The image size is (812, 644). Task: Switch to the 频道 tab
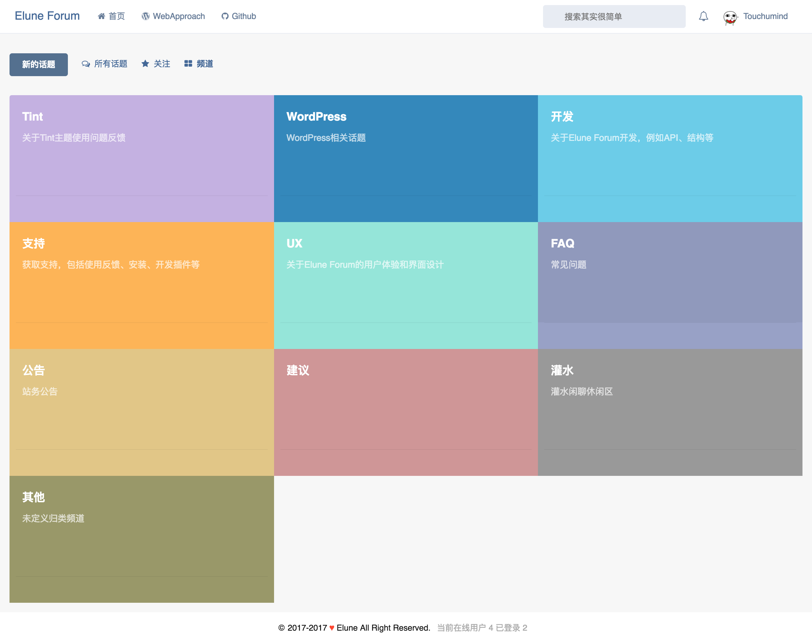coord(205,64)
